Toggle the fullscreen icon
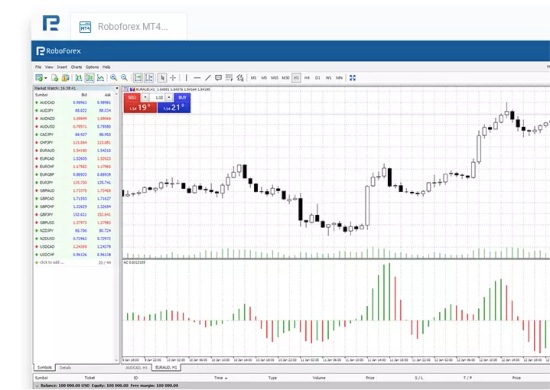The image size is (550, 390). click(353, 78)
